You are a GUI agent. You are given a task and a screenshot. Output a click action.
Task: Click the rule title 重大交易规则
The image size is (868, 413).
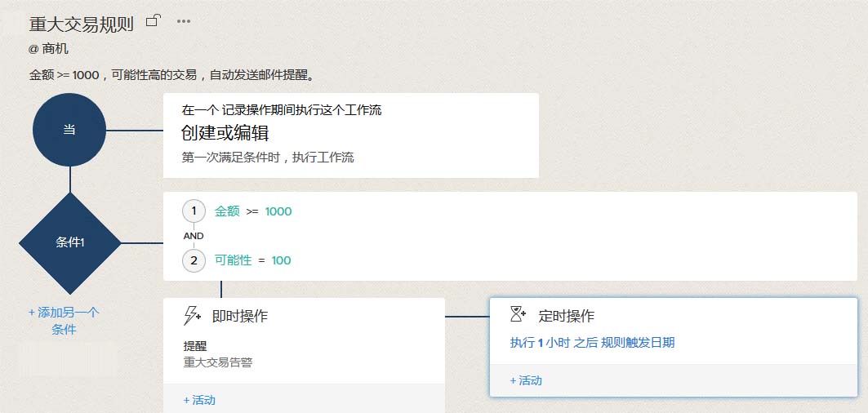[x=81, y=24]
